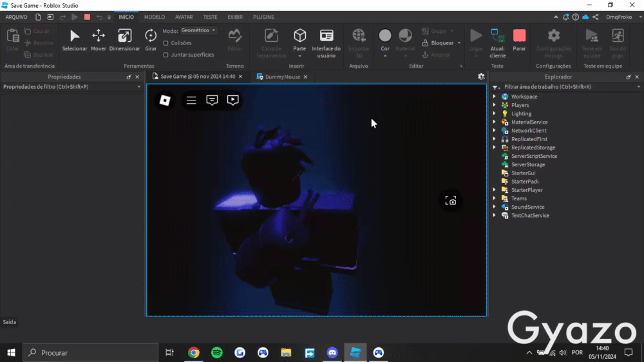Image resolution: width=644 pixels, height=362 pixels.
Task: Click the Interface do usuário icon
Action: (327, 37)
